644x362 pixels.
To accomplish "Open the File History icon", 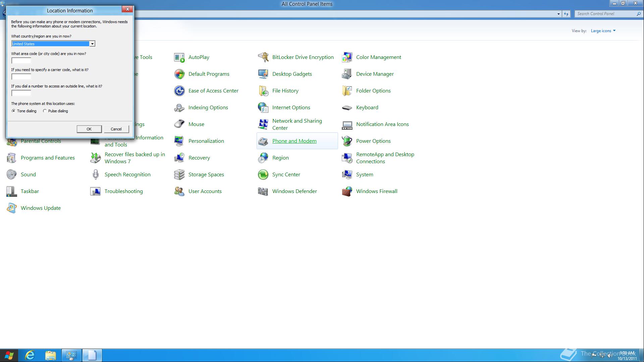I will click(x=263, y=91).
